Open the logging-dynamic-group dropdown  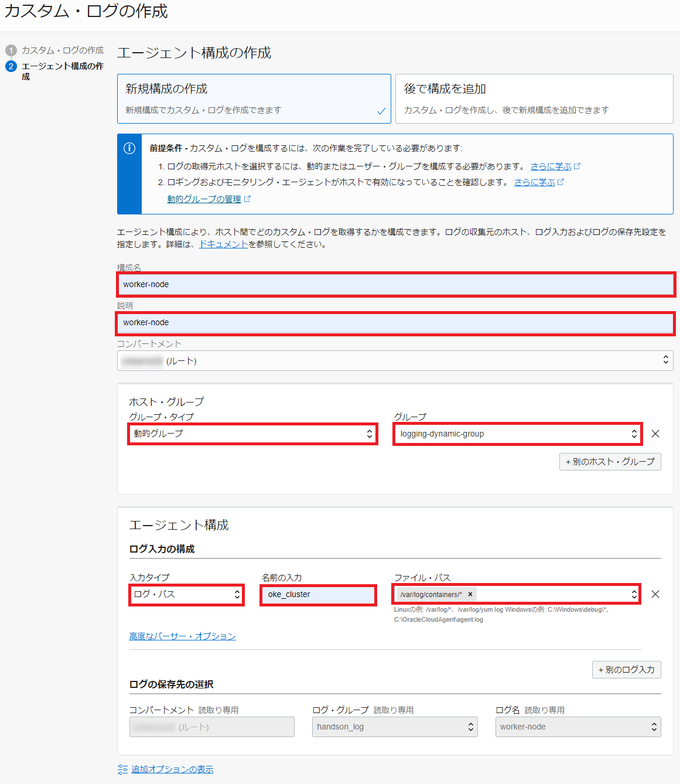tap(517, 434)
